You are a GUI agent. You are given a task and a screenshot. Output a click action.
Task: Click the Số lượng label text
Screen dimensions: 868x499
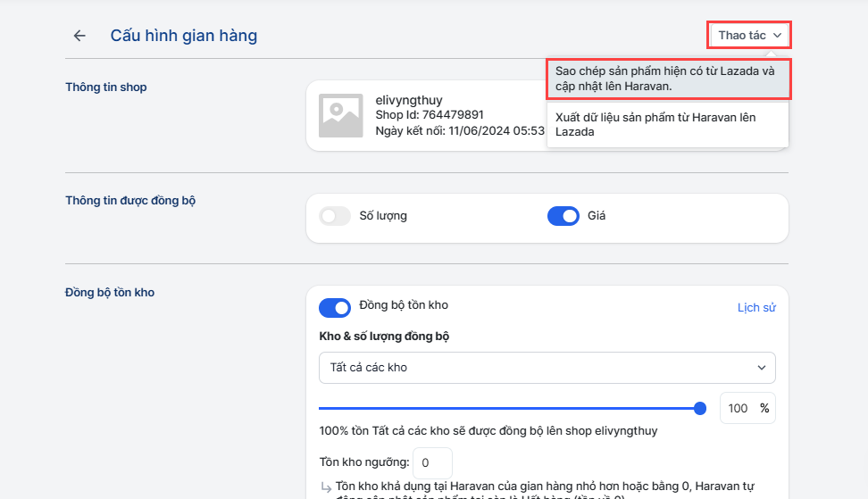pyautogui.click(x=382, y=216)
